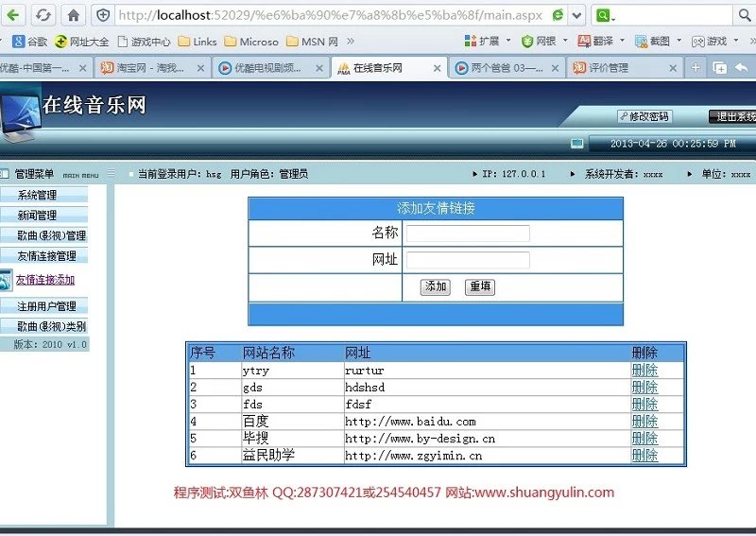Open the Microso bookmark folder

[251, 42]
